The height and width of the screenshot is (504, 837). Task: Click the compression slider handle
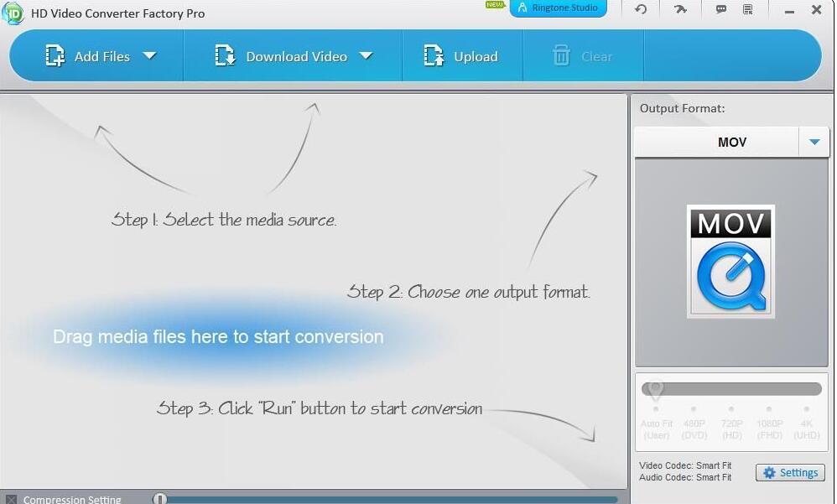160,499
